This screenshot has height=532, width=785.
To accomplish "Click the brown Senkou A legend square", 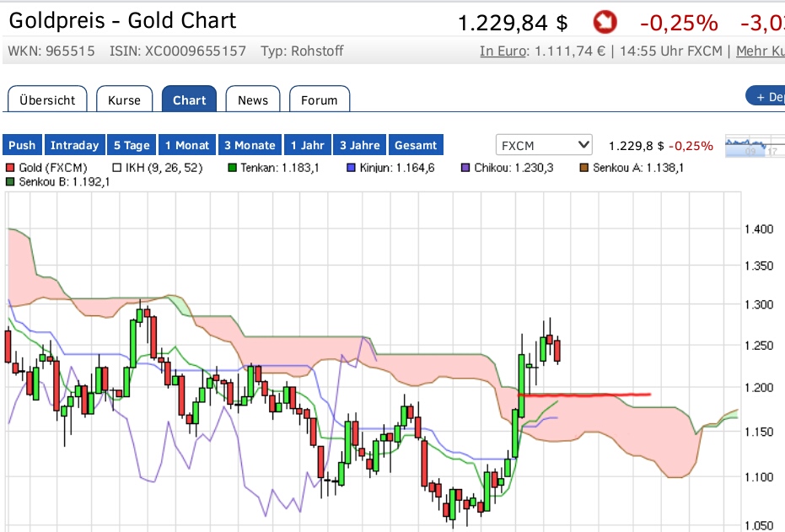I will (584, 168).
